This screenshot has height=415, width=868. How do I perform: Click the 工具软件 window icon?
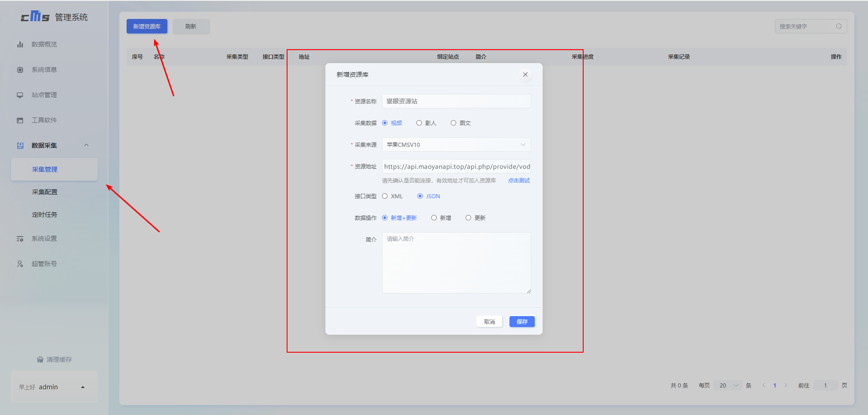[20, 120]
